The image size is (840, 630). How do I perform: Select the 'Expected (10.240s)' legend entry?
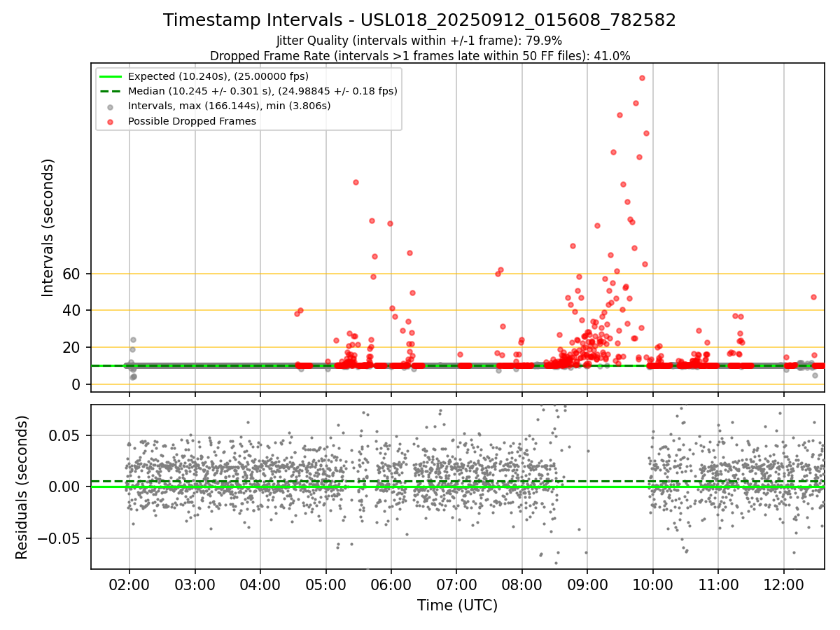218,76
